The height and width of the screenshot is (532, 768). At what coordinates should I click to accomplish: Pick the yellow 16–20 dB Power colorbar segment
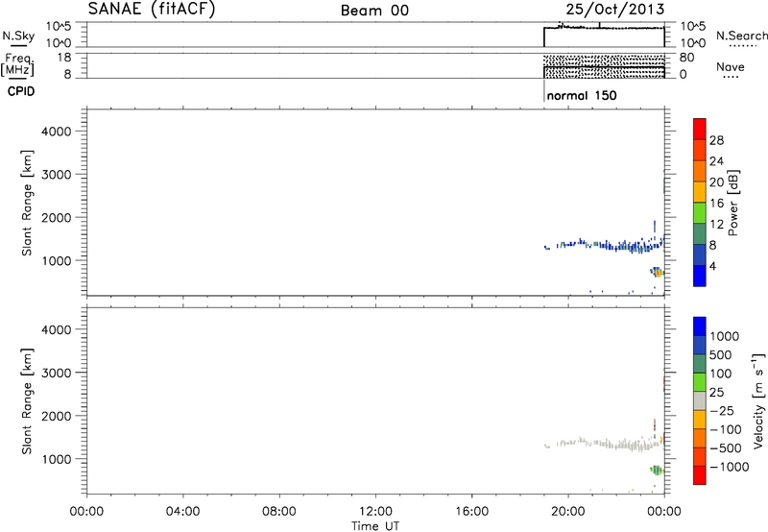point(700,192)
